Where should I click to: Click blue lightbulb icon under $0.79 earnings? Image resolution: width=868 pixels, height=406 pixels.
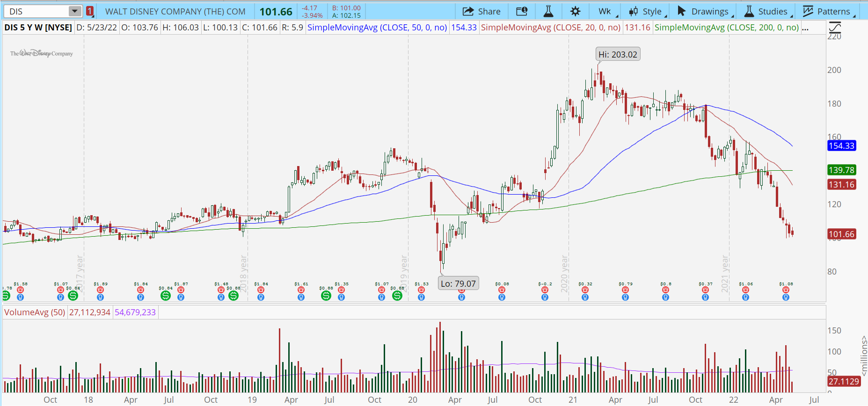625,297
